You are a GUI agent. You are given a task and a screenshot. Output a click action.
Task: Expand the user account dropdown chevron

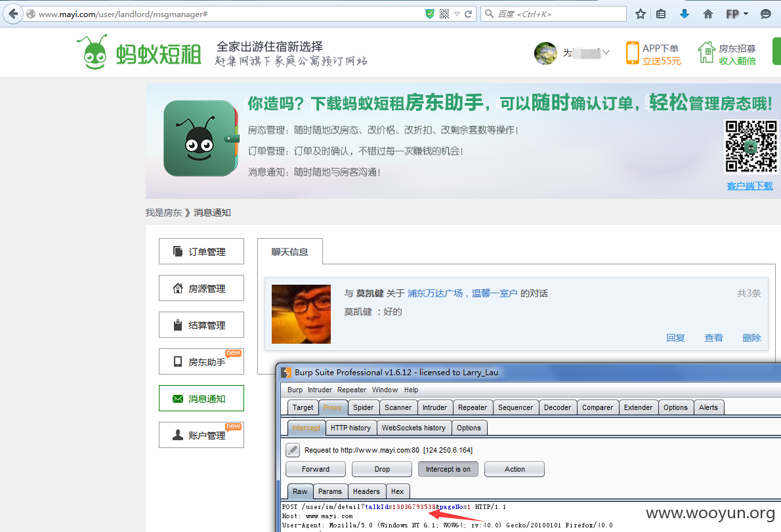click(x=606, y=52)
